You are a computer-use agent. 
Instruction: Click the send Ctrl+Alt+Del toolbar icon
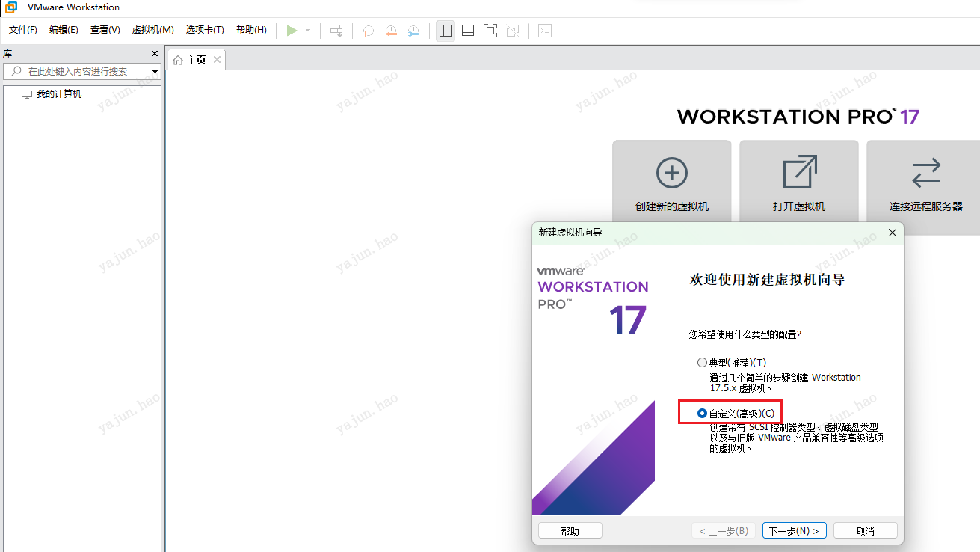[337, 31]
